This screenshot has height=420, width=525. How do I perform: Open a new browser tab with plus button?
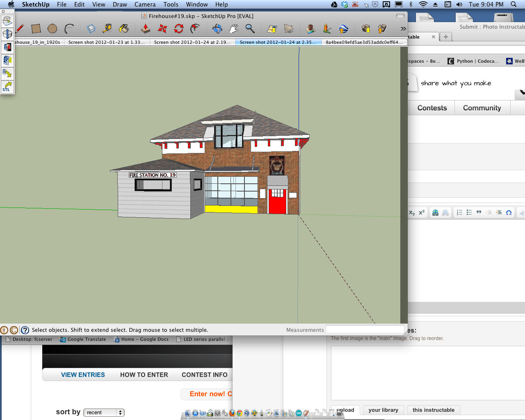446,37
